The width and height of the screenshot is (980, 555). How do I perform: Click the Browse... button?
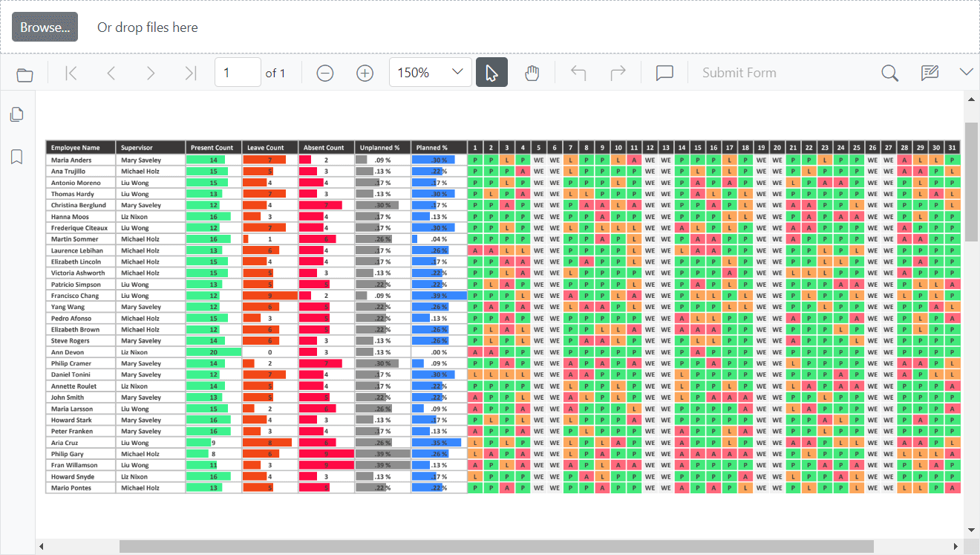45,27
